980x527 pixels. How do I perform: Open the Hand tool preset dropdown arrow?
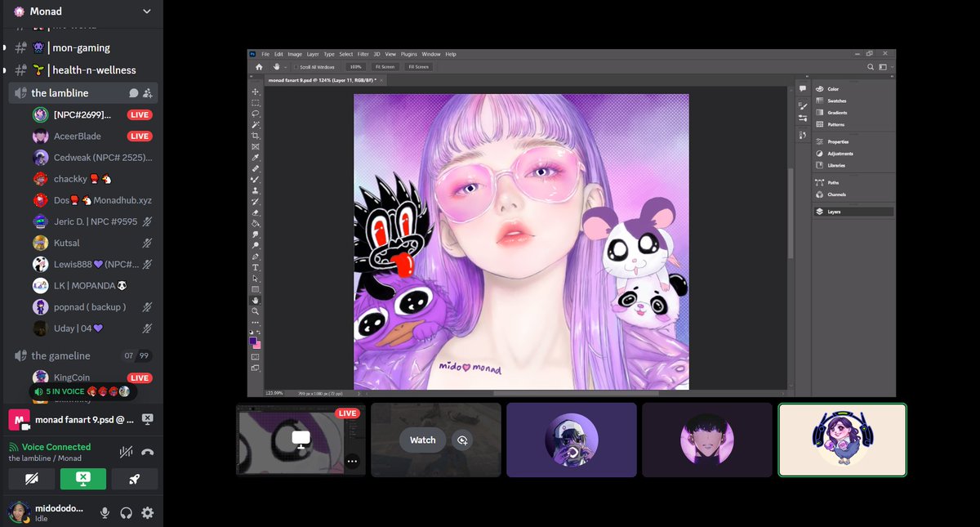284,67
